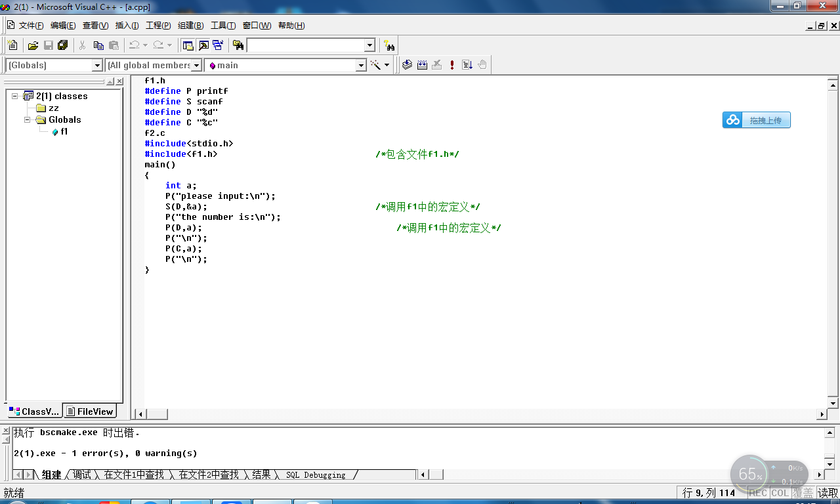
Task: Open the 文件(F) menu
Action: tap(31, 26)
